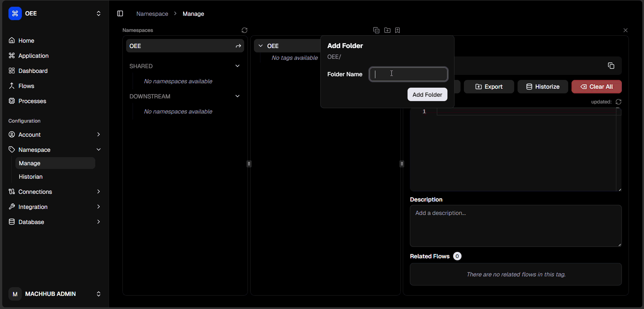
Task: Copy the tag path with copy icon
Action: [611, 65]
